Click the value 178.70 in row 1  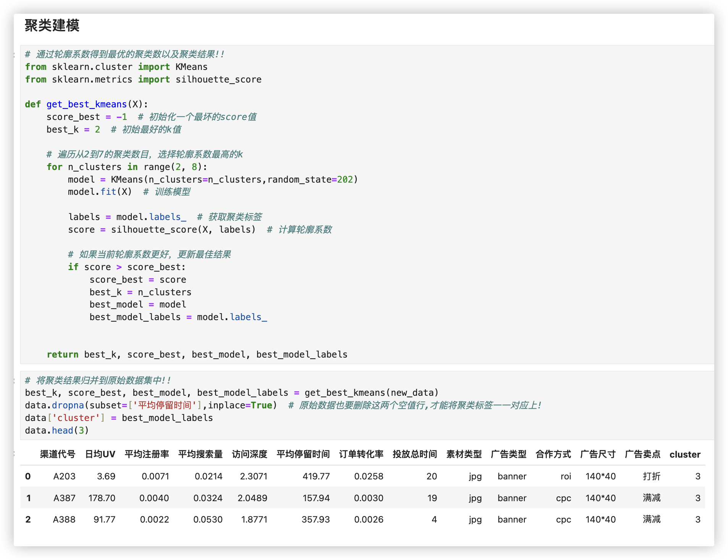click(101, 498)
